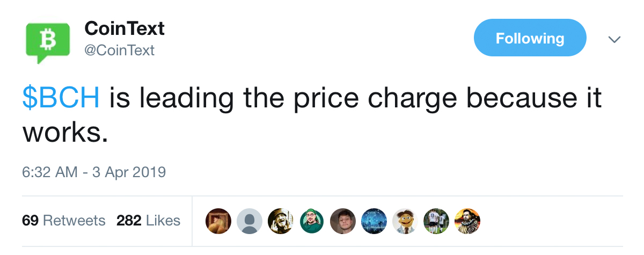Click the last bearded man avatar with orange background
Screen dimensions: 644x255
coord(467,221)
